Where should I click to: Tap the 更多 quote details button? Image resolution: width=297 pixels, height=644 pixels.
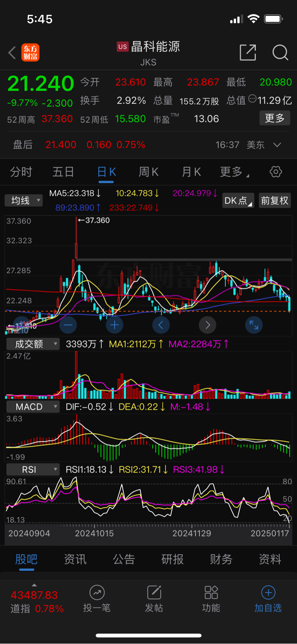pyautogui.click(x=275, y=118)
